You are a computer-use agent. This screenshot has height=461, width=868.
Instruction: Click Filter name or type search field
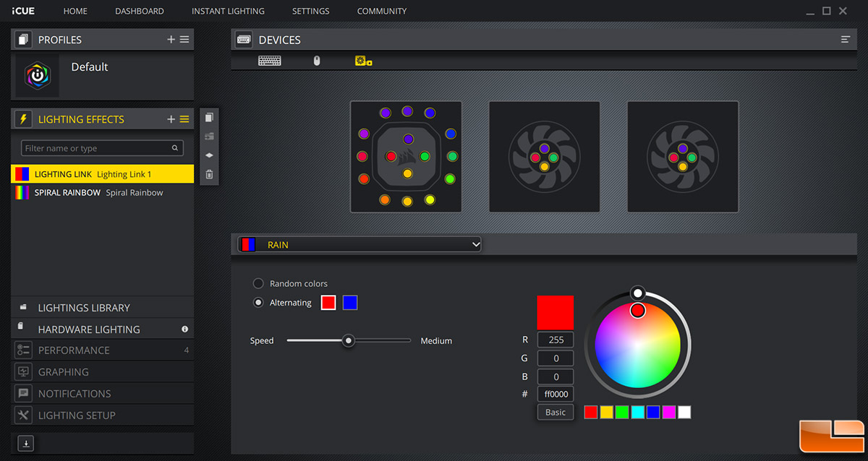point(102,148)
